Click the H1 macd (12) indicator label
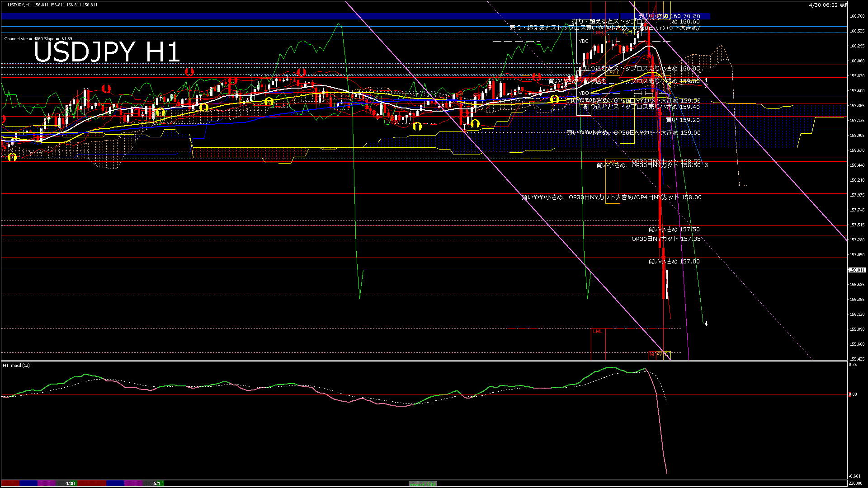The height and width of the screenshot is (488, 868). pyautogui.click(x=16, y=365)
